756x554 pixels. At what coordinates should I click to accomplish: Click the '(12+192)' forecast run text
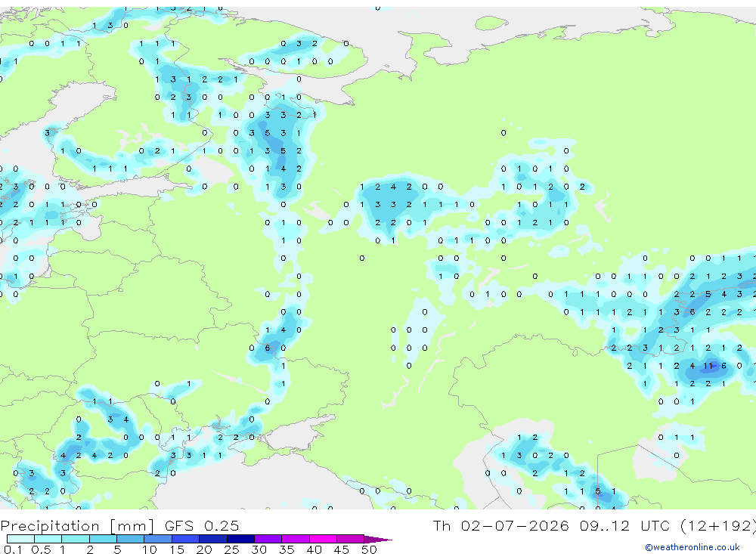coord(718,525)
